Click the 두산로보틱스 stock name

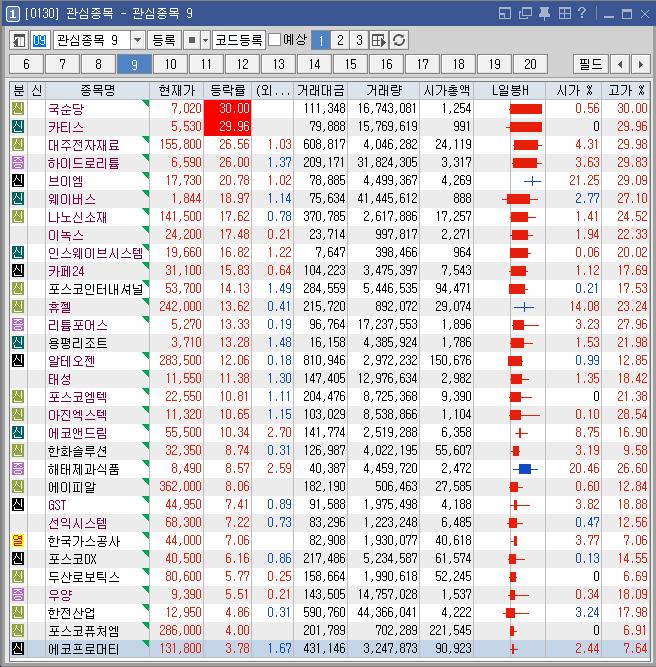pyautogui.click(x=83, y=577)
